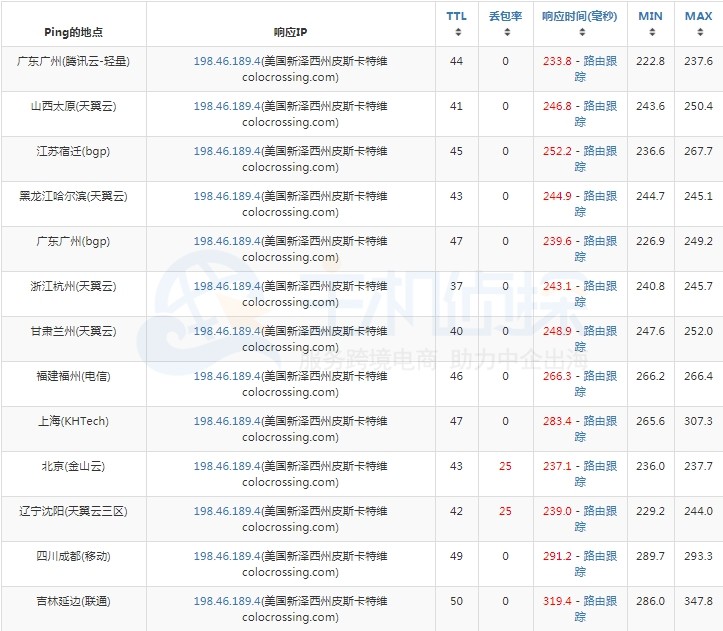Select location cell 北京(金山云)
Screen dimensions: 723x631
(x=74, y=474)
